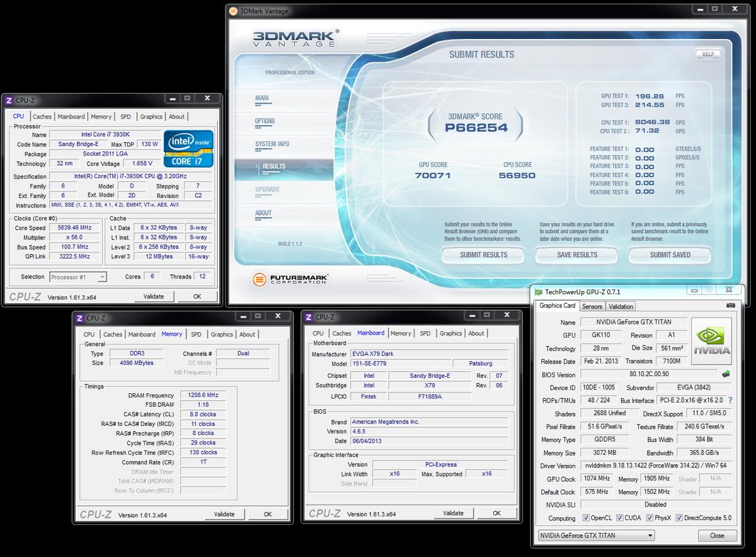Click the EVGA X79 Dark manufacturer field
This screenshot has height=557, width=756.
click(x=428, y=354)
